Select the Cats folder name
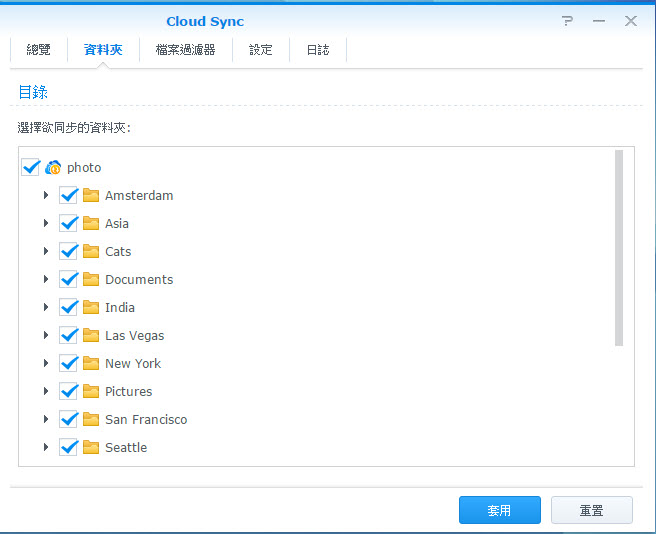656x534 pixels. pos(118,252)
